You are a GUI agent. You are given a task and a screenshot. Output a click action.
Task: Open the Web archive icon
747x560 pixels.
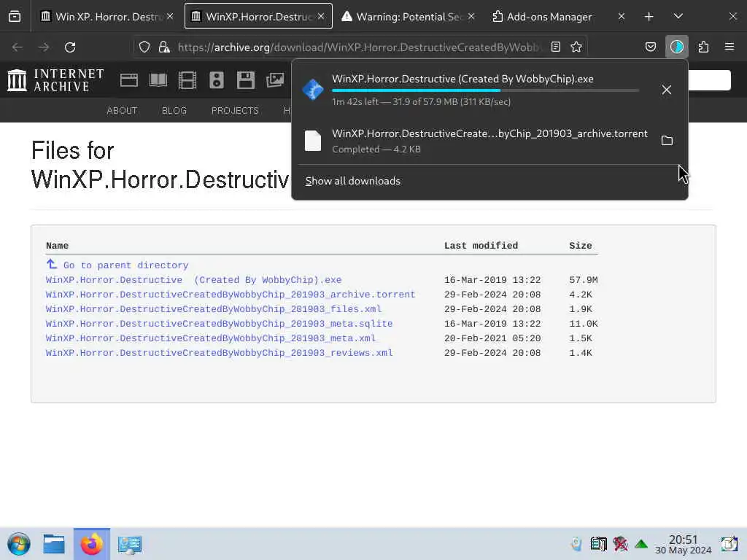click(128, 80)
